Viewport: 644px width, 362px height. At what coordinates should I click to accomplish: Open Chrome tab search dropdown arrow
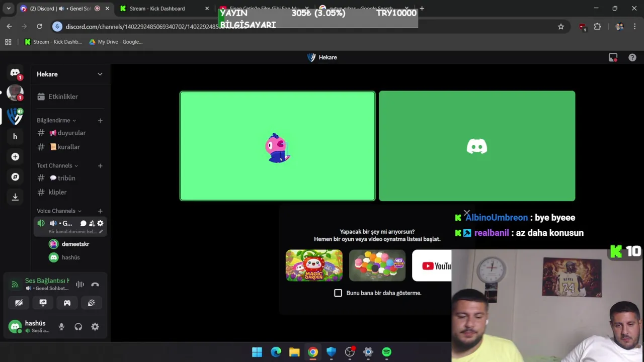click(x=9, y=9)
